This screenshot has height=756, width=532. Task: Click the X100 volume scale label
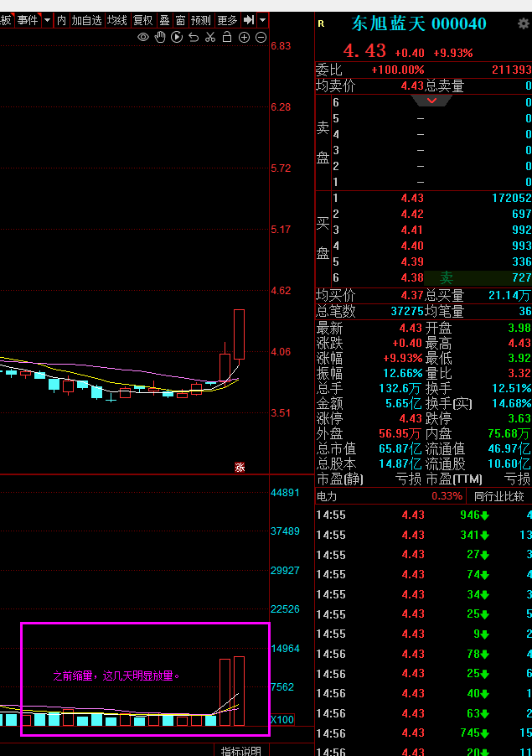coord(281,719)
